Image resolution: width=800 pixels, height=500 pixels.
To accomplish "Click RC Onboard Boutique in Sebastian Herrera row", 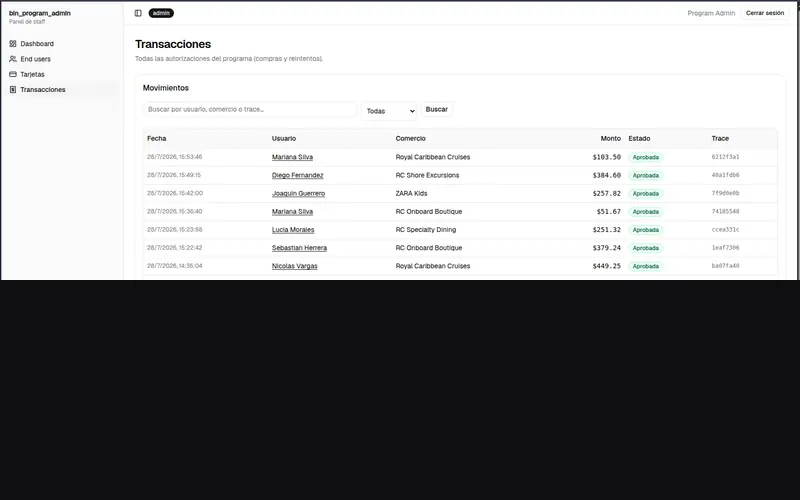I will tap(429, 248).
